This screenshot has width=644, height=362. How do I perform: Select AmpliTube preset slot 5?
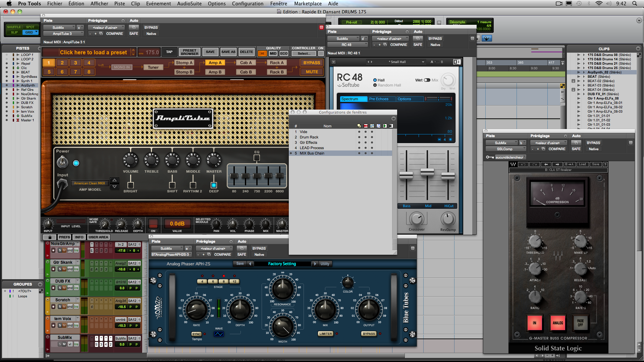[x=49, y=72]
